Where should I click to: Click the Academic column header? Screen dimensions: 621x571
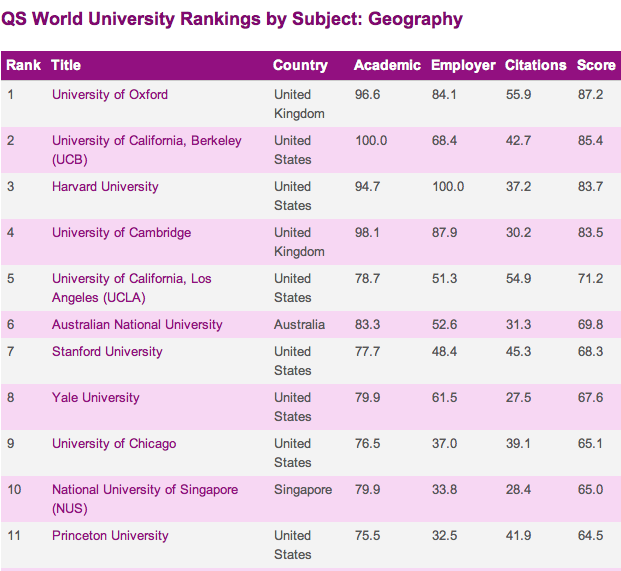point(387,65)
